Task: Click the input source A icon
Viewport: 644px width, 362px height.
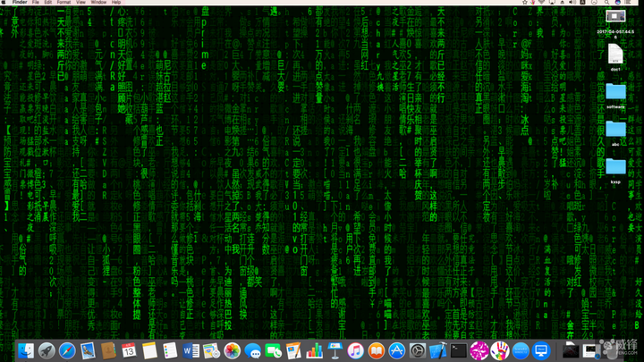Action: [x=582, y=3]
